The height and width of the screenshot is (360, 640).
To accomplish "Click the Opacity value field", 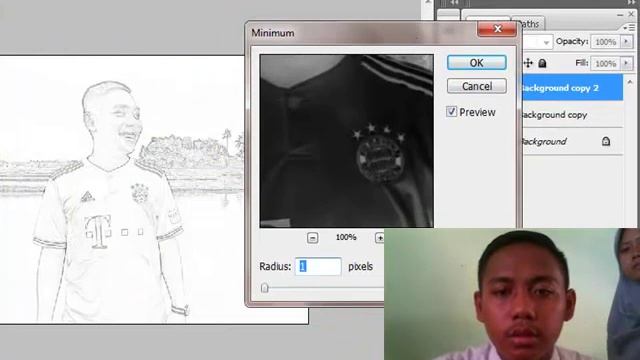I will coord(605,42).
